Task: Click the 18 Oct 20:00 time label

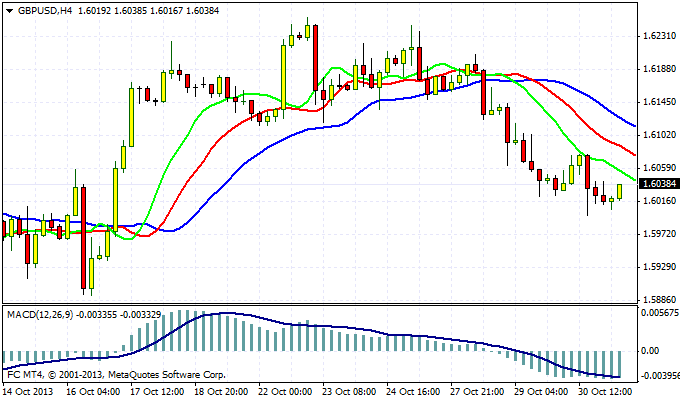Action: pos(221,392)
